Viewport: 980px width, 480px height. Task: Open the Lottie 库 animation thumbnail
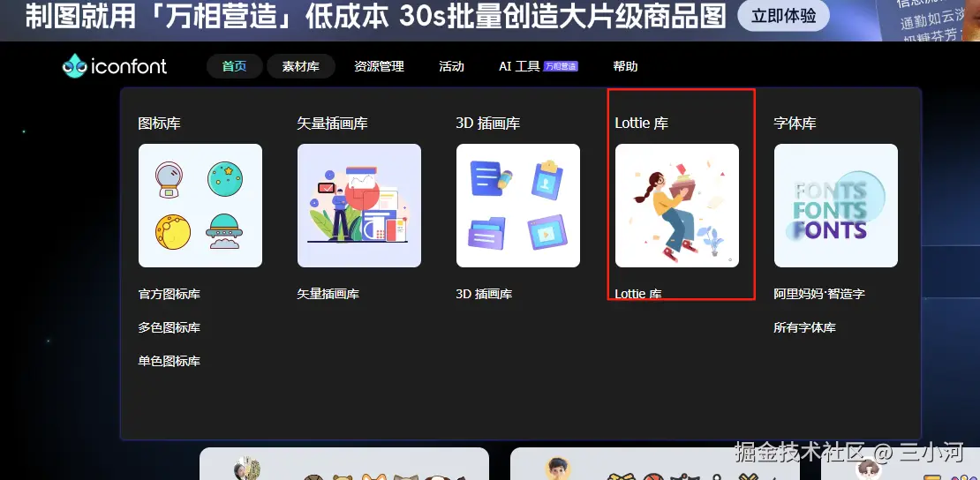point(677,206)
